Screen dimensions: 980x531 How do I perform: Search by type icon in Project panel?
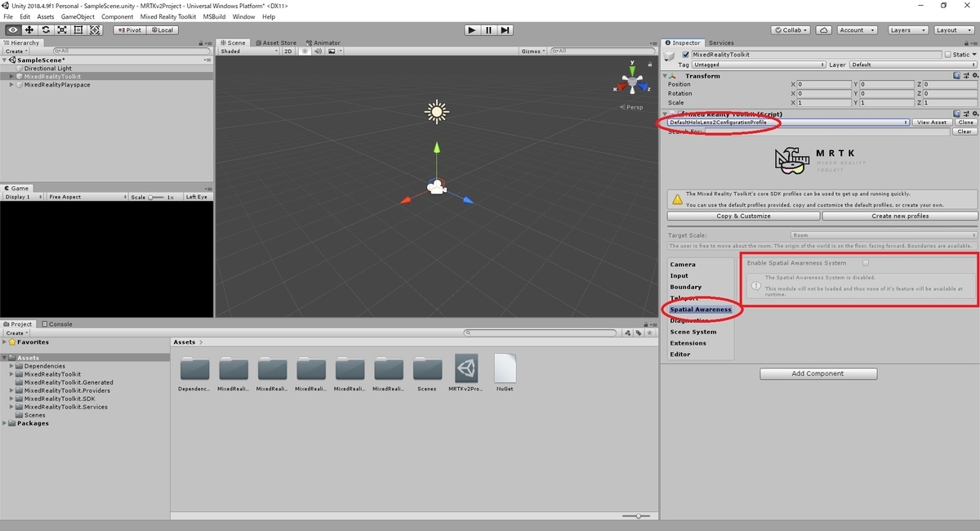point(626,332)
